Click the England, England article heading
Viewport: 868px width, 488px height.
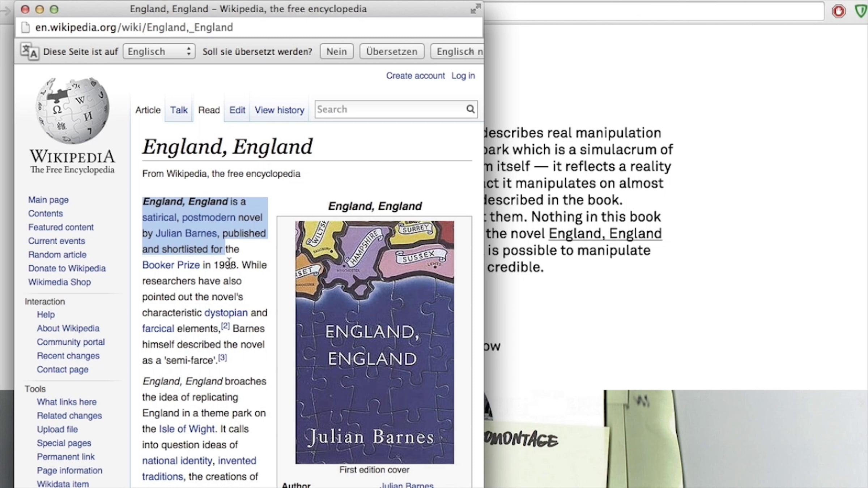pyautogui.click(x=227, y=147)
